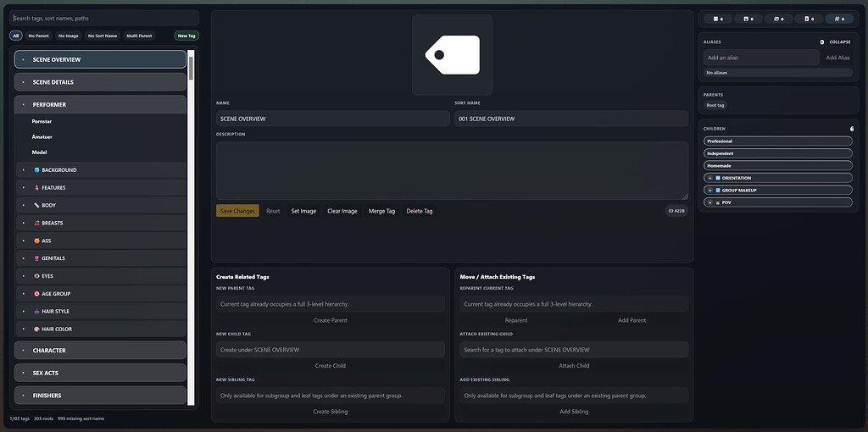This screenshot has width=868, height=432.
Task: Click Clear Image
Action: point(342,211)
